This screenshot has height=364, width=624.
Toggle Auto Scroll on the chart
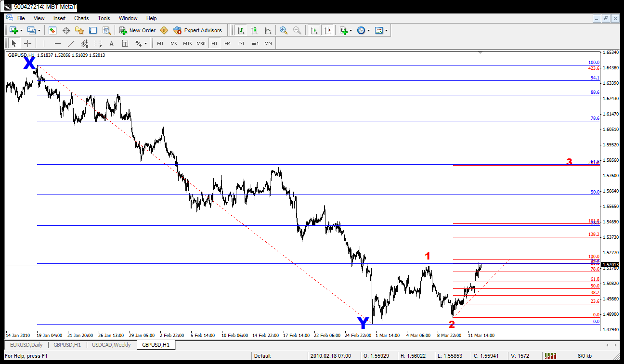coord(314,30)
